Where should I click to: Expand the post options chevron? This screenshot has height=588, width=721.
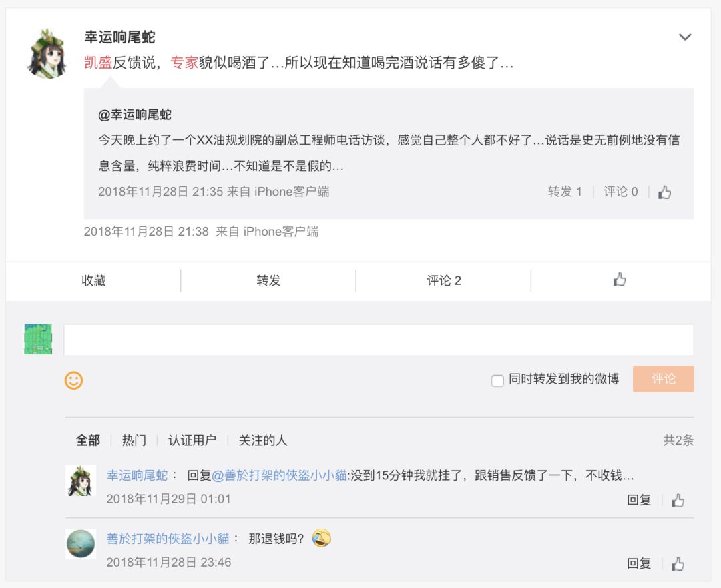685,37
